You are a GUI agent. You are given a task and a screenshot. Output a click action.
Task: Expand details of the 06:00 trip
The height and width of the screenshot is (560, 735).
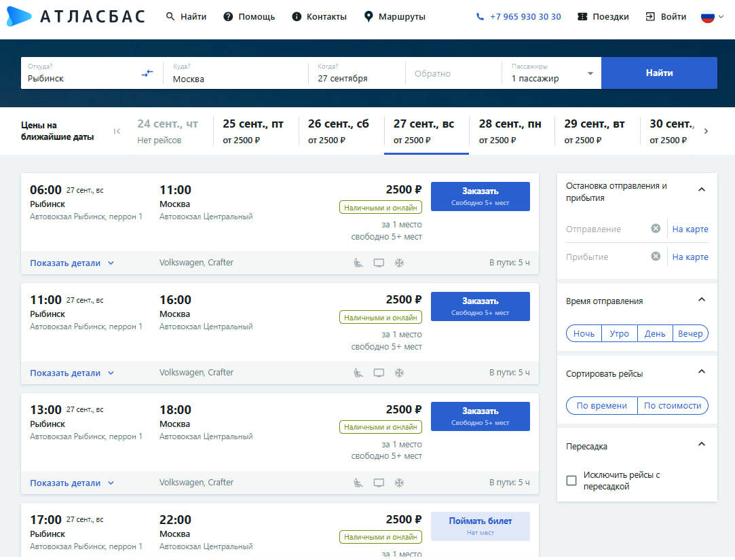[72, 263]
